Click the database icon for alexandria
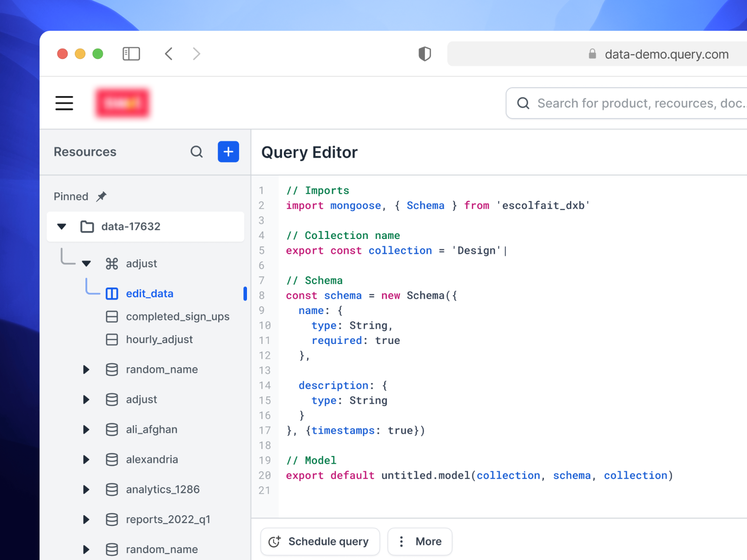The image size is (747, 560). click(x=112, y=460)
